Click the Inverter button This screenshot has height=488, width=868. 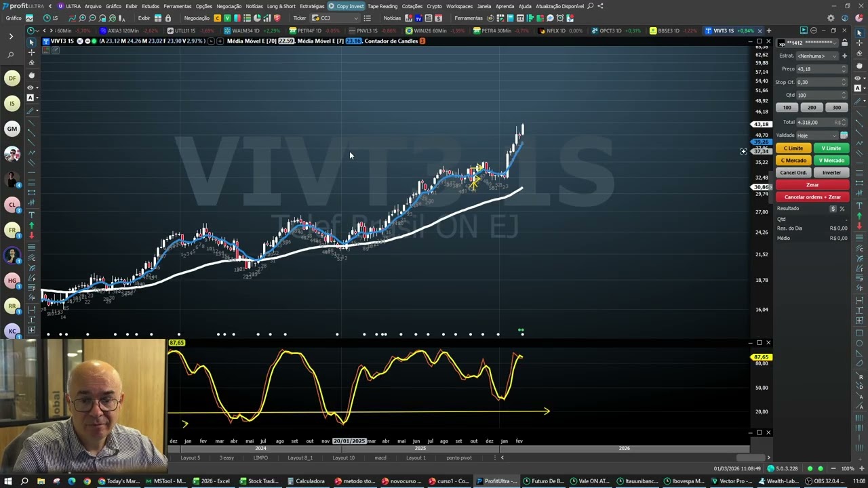coord(831,173)
